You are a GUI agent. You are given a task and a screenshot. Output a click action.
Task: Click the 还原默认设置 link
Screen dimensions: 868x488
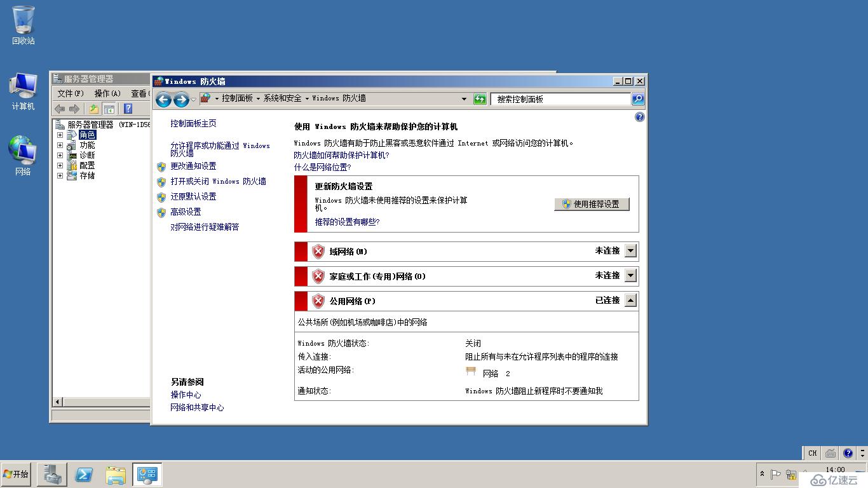click(193, 196)
